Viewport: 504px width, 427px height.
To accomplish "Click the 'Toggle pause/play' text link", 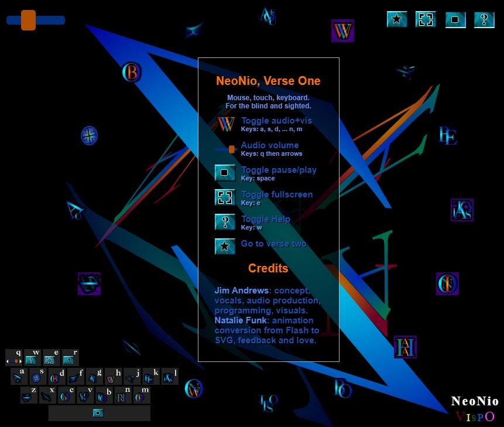I will (x=279, y=169).
